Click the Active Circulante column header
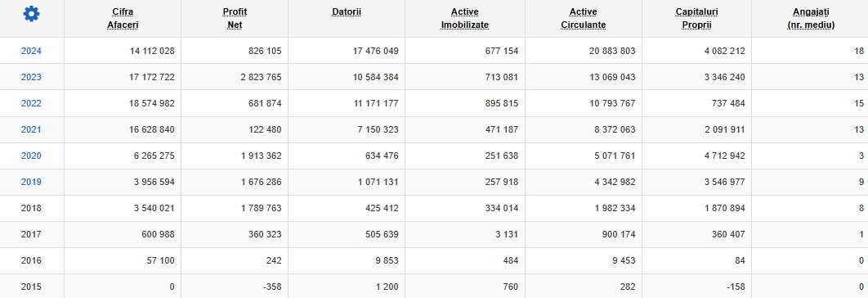868x298 pixels. pos(584,18)
